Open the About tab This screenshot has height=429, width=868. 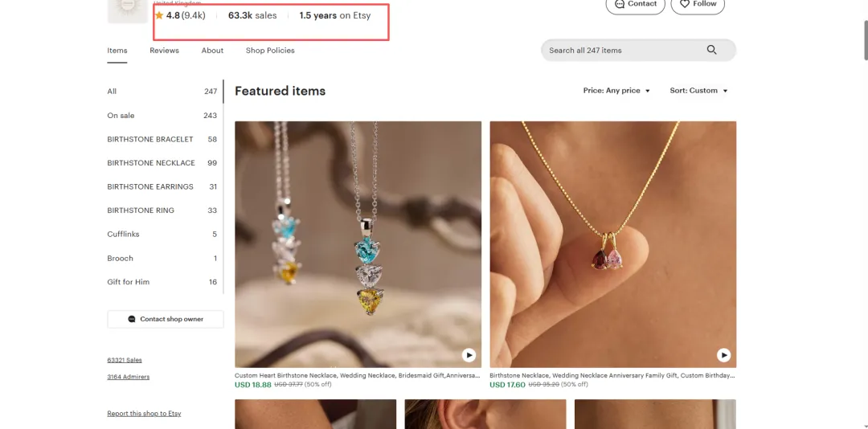[212, 51]
